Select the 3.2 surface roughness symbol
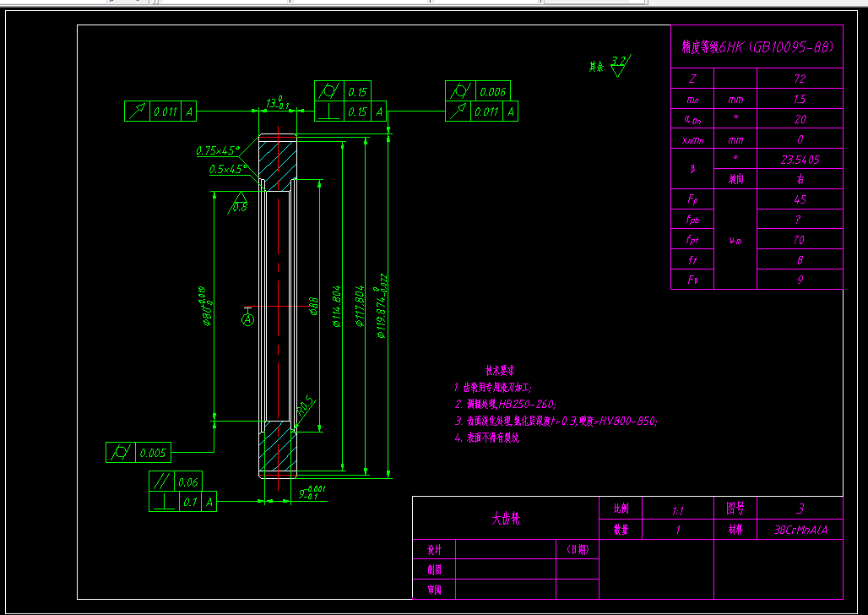 coord(621,65)
